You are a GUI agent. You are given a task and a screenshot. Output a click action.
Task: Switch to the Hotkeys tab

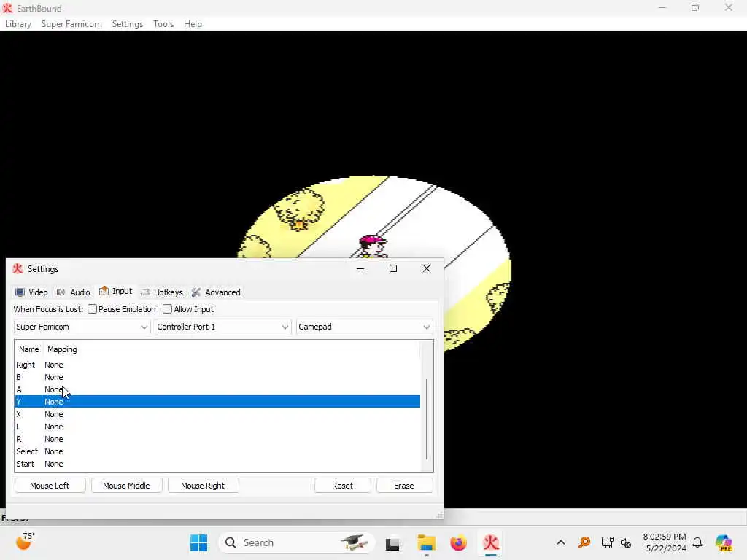162,292
